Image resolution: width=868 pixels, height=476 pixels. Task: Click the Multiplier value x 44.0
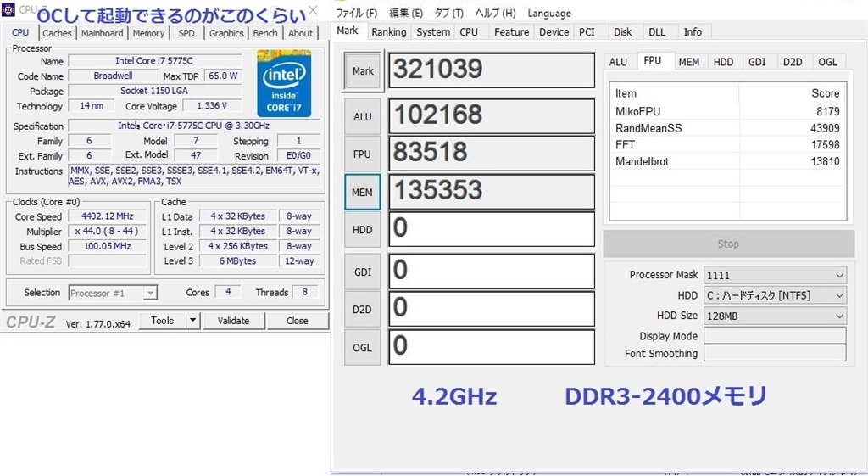pos(108,231)
